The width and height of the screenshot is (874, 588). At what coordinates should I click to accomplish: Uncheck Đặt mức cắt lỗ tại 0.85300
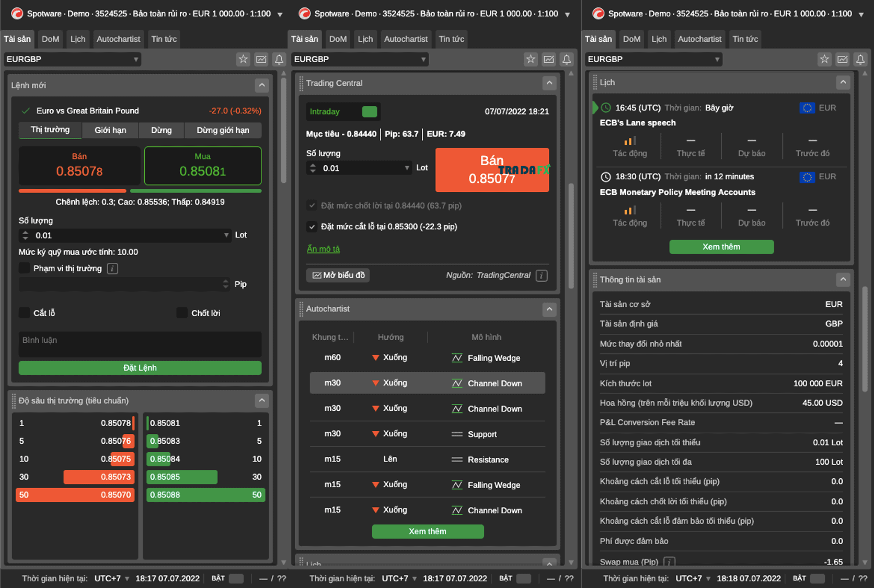(312, 226)
